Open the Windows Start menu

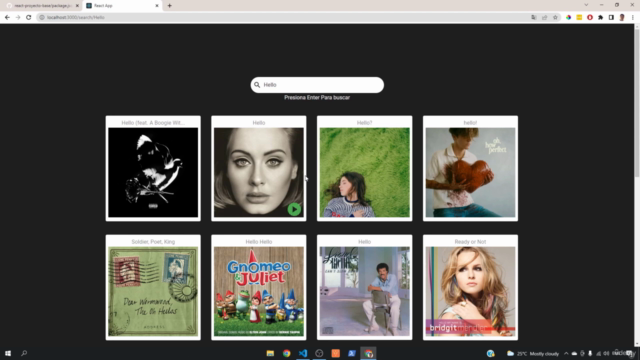coord(8,353)
